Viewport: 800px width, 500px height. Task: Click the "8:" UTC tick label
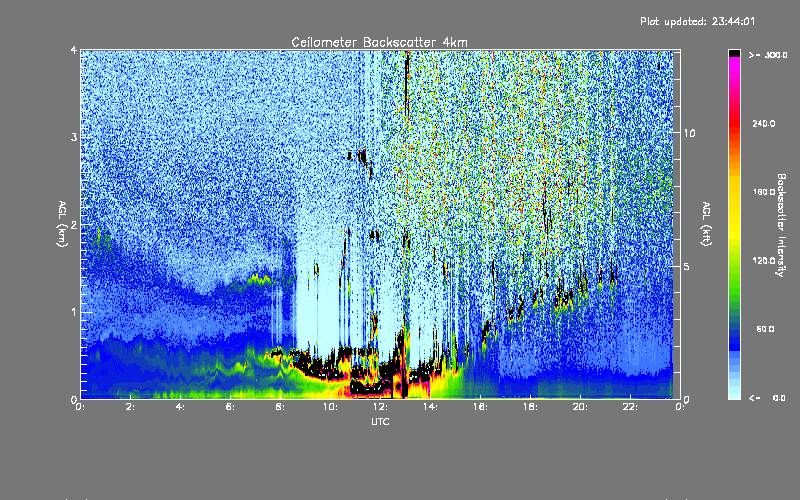coord(281,407)
